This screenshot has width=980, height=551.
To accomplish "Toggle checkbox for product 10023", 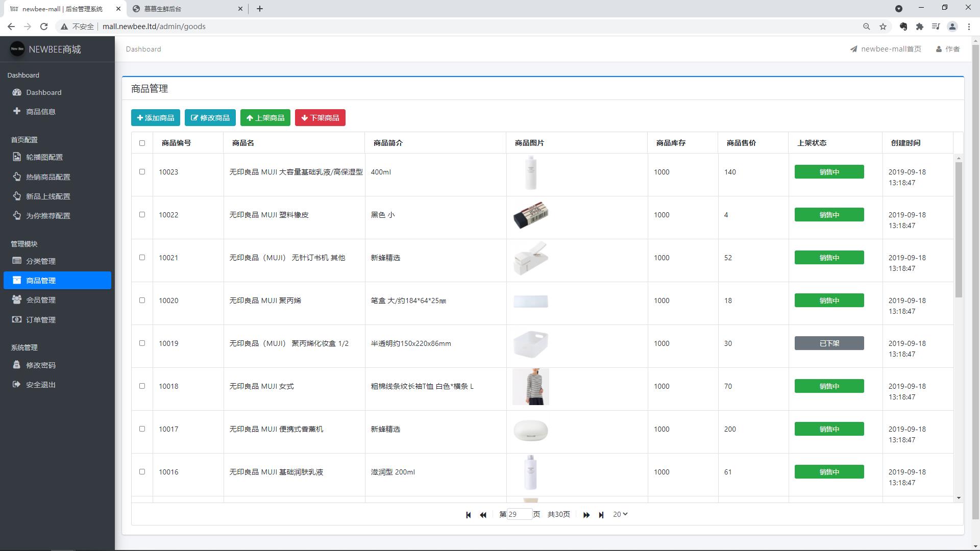I will tap(142, 171).
